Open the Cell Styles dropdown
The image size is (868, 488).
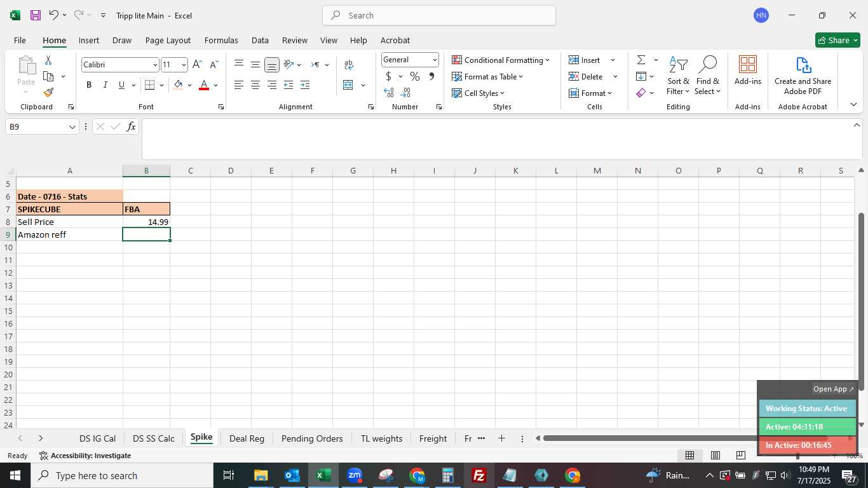point(478,93)
